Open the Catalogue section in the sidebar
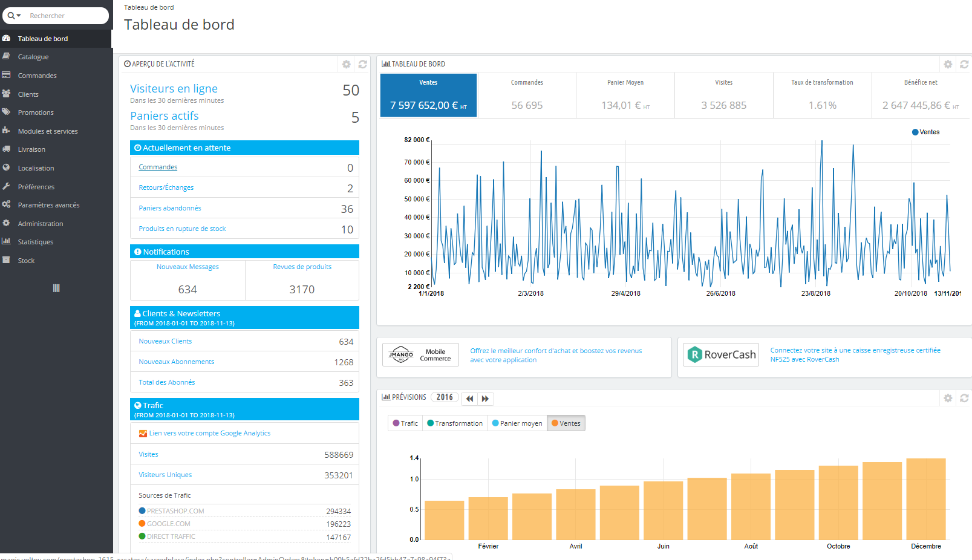 pyautogui.click(x=33, y=56)
